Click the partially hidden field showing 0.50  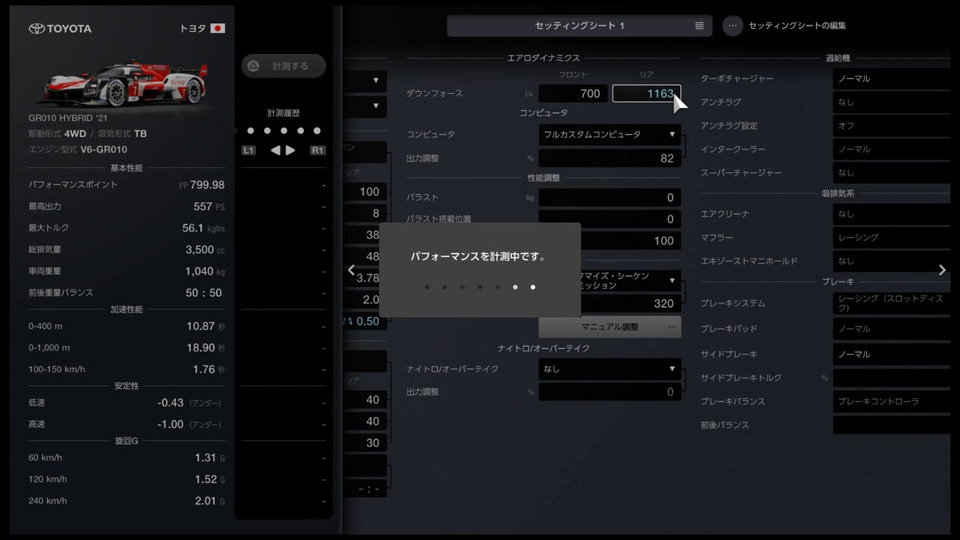366,321
